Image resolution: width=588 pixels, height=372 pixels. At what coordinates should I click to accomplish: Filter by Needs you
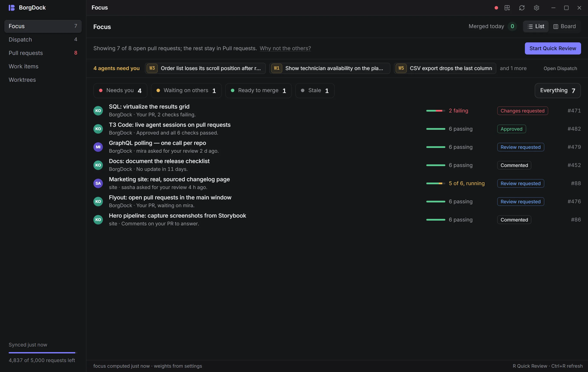[120, 90]
